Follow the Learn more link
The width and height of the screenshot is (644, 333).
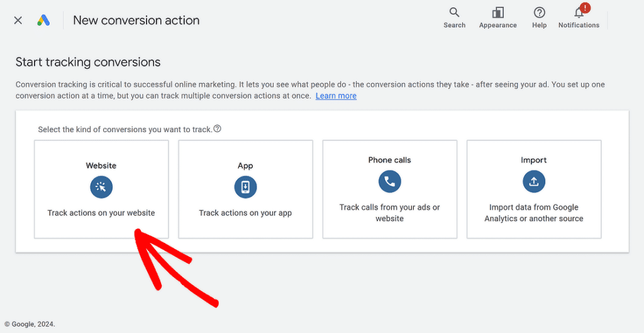(336, 96)
